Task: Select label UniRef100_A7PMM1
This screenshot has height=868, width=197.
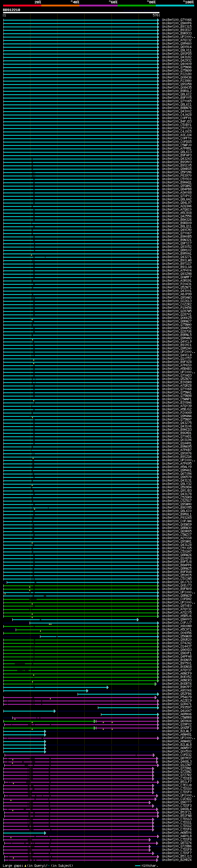Action: [x=177, y=149]
